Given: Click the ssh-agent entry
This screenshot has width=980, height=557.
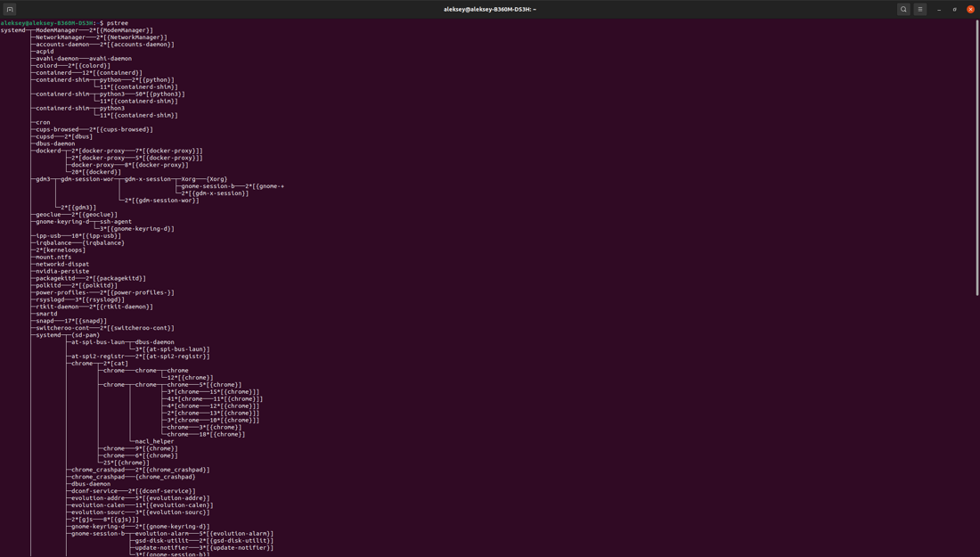Looking at the screenshot, I should point(116,221).
